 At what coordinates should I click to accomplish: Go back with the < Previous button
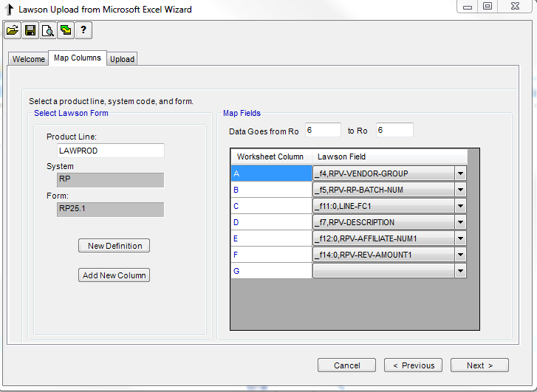coord(414,365)
